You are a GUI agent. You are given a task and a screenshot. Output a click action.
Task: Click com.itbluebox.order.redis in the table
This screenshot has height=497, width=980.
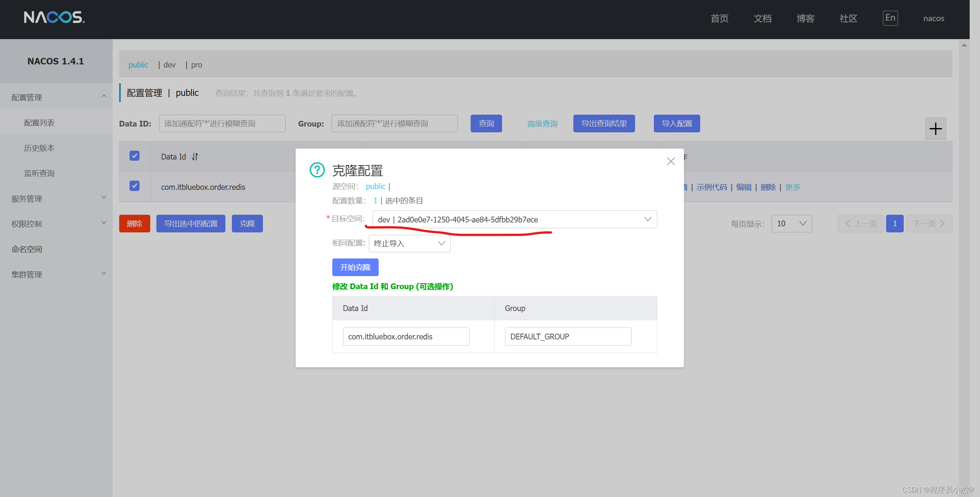[x=203, y=187]
